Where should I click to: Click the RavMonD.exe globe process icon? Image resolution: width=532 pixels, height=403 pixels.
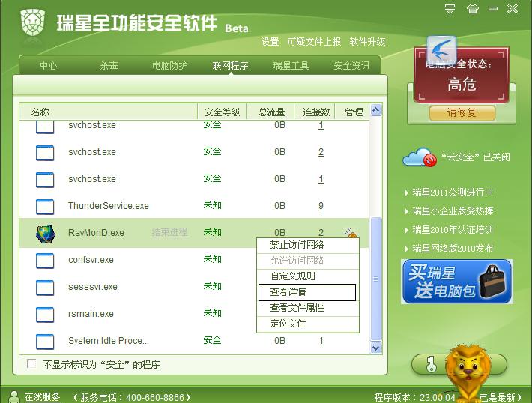45,234
